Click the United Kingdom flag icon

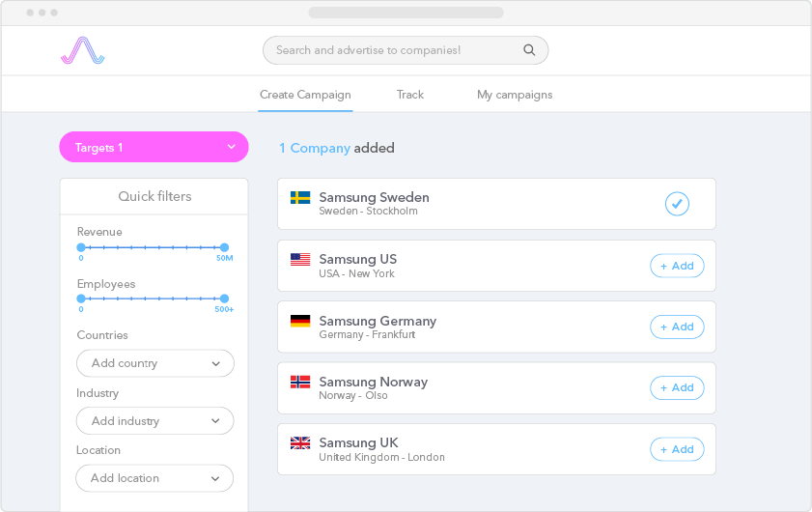click(x=300, y=443)
